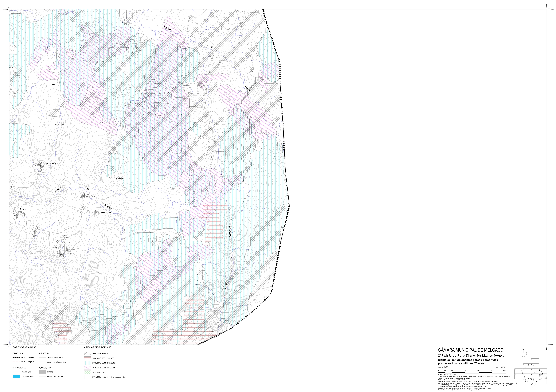556x392 pixels.
Task: Click the blue line symbol for linha de água
Action: pos(16,372)
